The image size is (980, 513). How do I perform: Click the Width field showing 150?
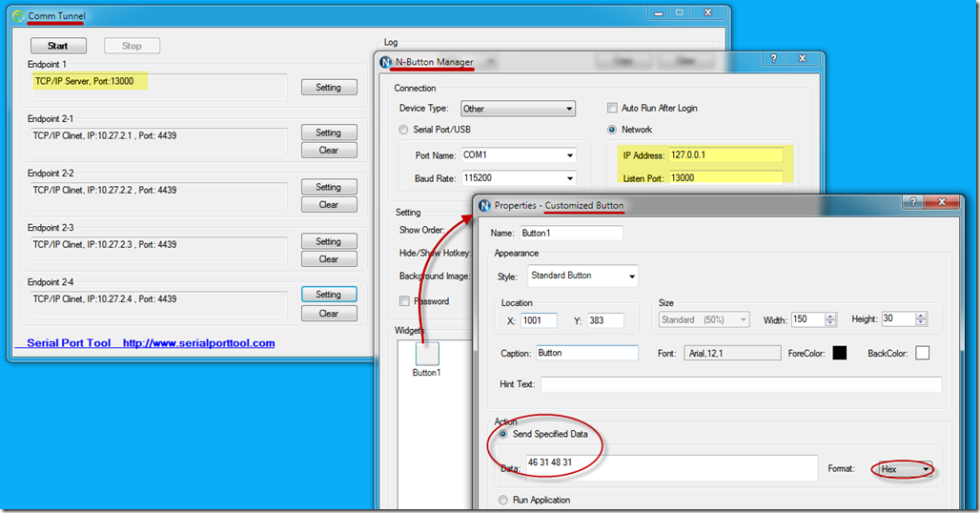pyautogui.click(x=807, y=319)
